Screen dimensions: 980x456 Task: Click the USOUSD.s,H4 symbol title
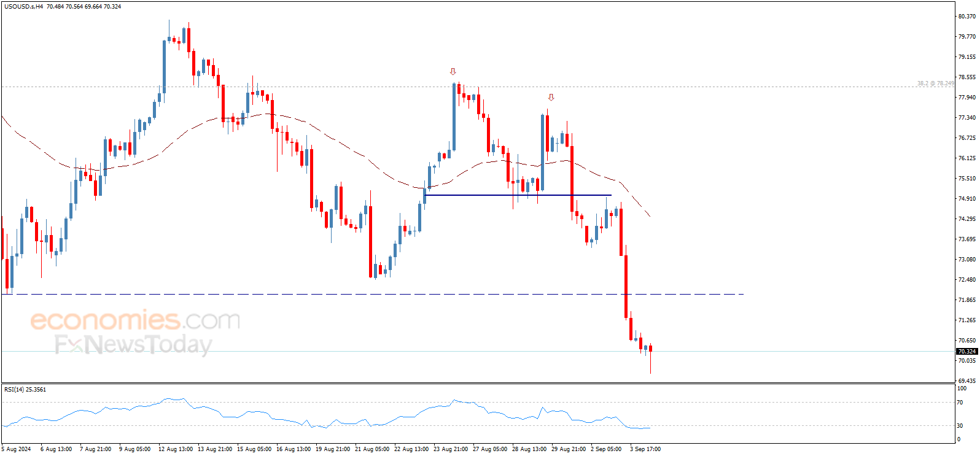[x=23, y=7]
